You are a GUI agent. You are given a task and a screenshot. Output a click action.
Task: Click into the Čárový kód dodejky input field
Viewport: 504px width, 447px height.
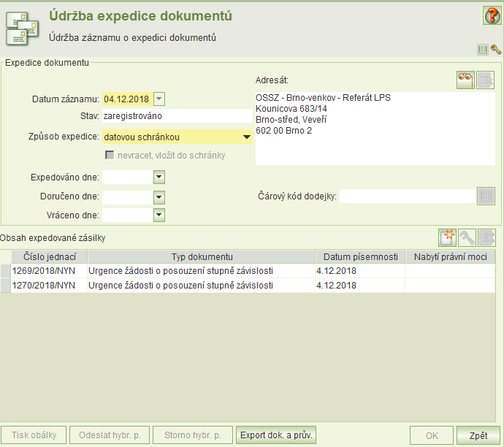click(407, 196)
